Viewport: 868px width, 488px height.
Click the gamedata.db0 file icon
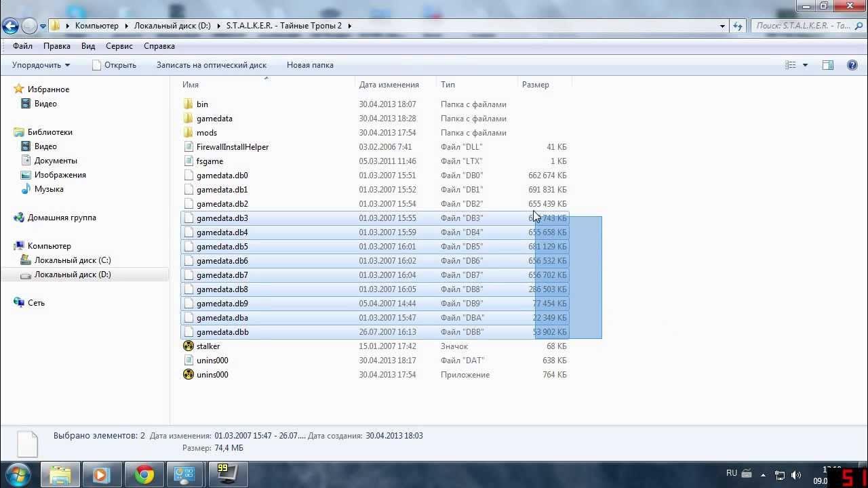pyautogui.click(x=189, y=176)
